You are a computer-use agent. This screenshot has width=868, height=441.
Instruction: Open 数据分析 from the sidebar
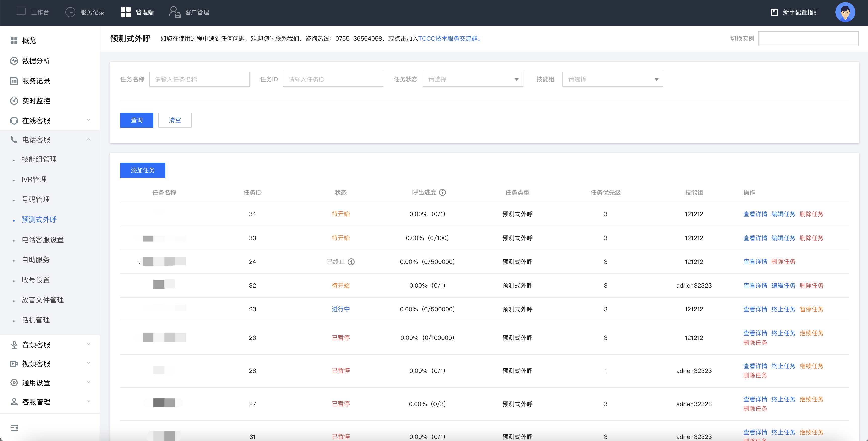coord(36,61)
